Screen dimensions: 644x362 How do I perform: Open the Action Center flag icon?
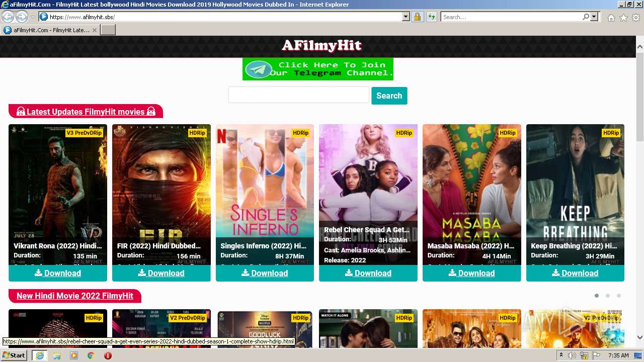click(596, 355)
